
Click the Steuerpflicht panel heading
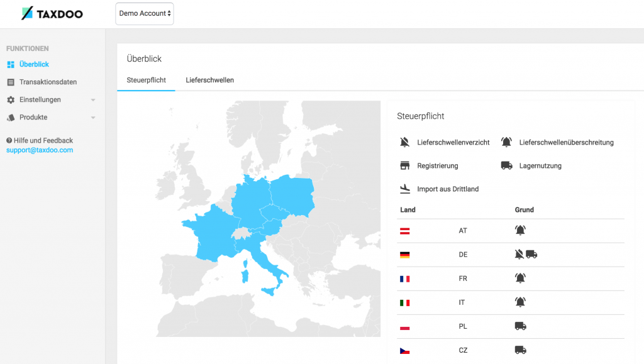(x=421, y=116)
